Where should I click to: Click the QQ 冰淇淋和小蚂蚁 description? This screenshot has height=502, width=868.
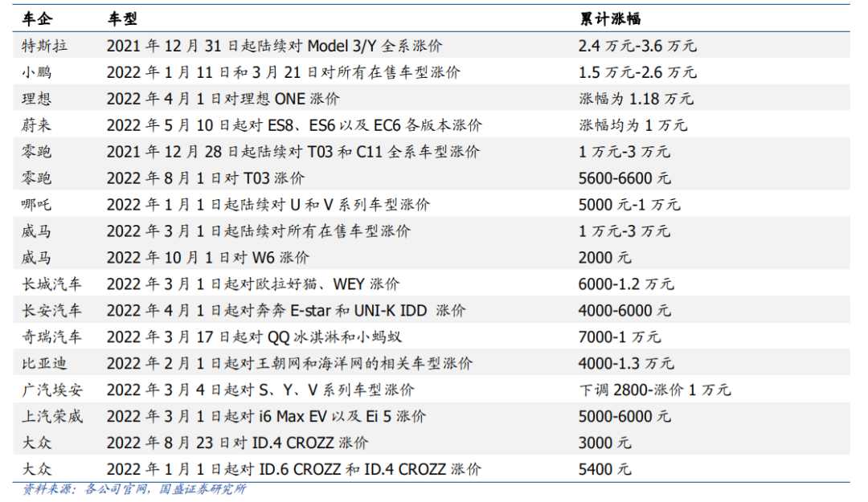pyautogui.click(x=255, y=337)
